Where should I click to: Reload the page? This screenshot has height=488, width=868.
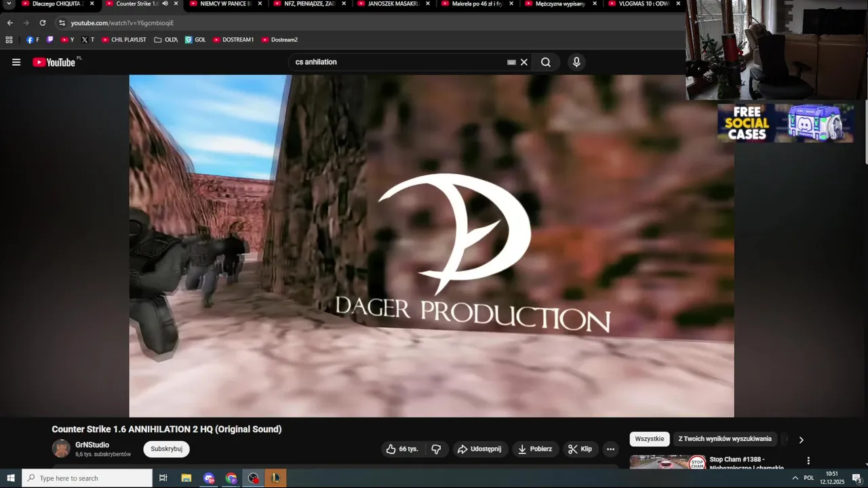click(x=43, y=23)
